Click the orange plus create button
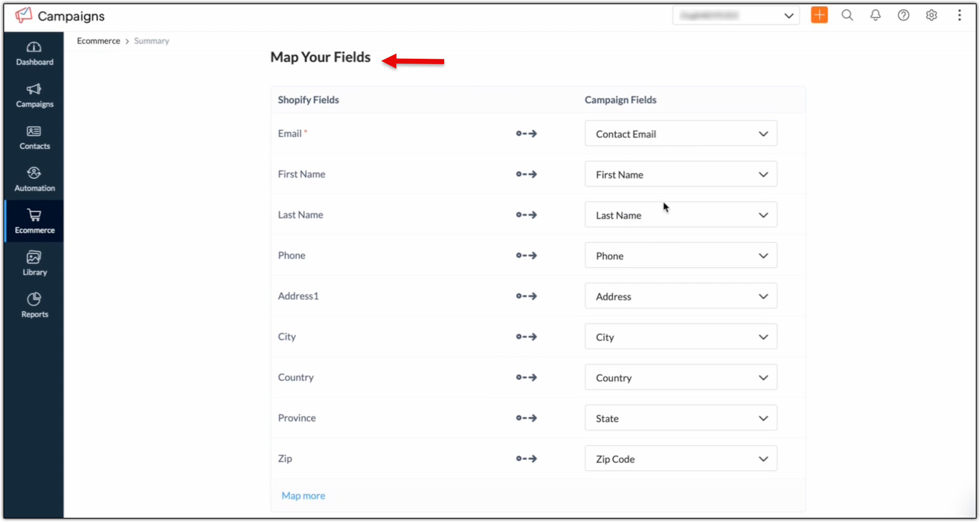This screenshot has height=522, width=980. (x=819, y=15)
